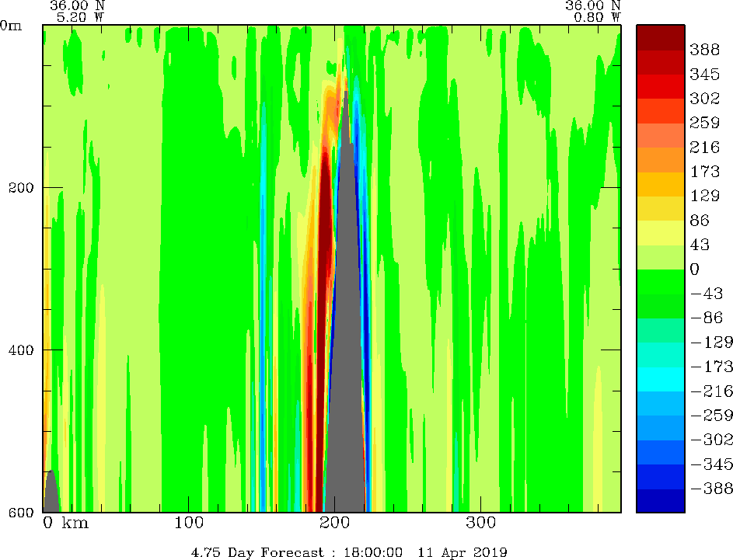The width and height of the screenshot is (733, 560).
Task: Click the '0.80 W' longitude label
Action: [597, 18]
